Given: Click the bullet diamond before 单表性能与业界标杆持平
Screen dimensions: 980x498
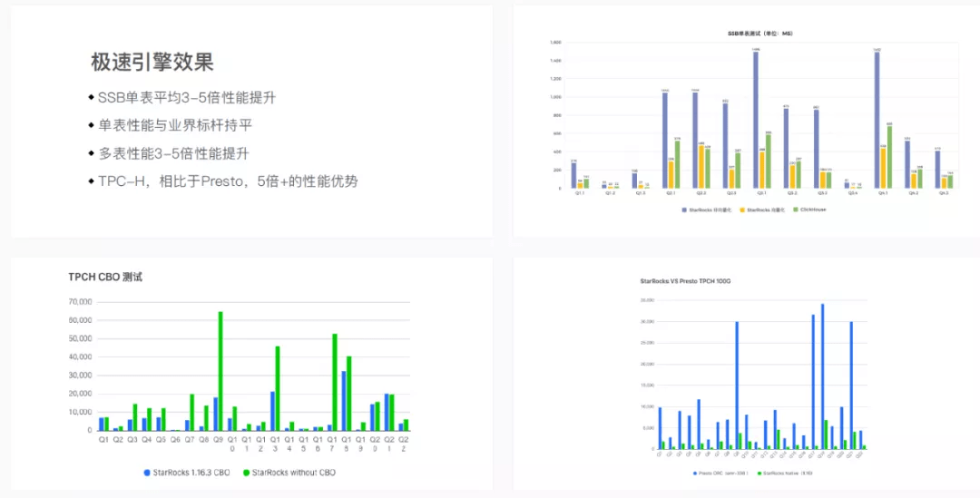Looking at the screenshot, I should click(x=91, y=125).
